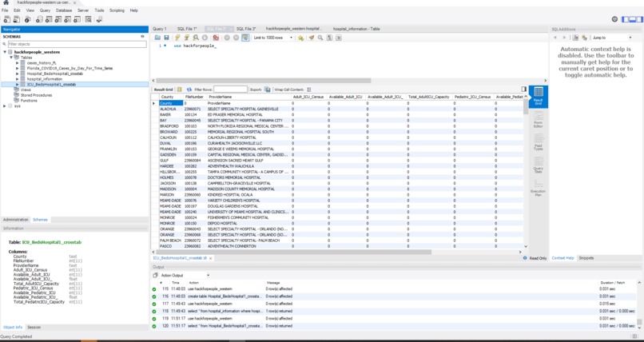Expand the hospital_information table node

point(18,79)
